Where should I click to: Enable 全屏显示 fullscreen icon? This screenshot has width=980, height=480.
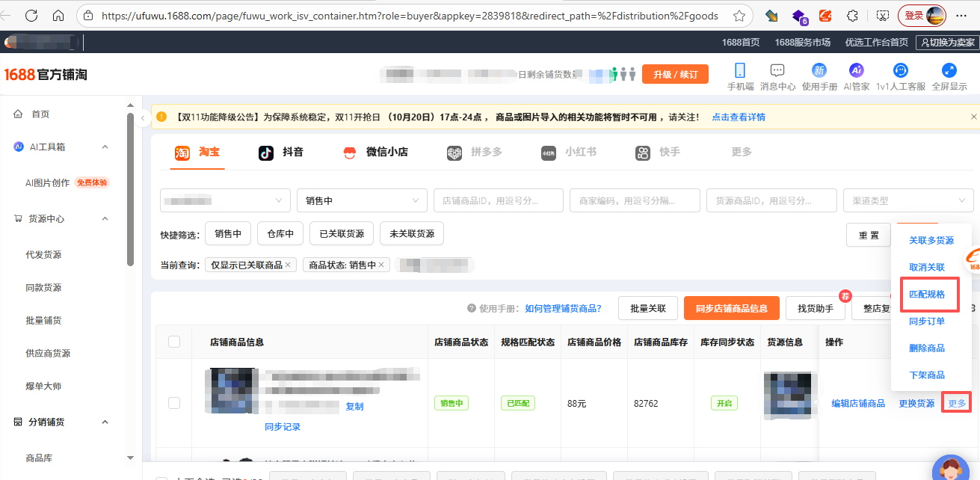949,70
